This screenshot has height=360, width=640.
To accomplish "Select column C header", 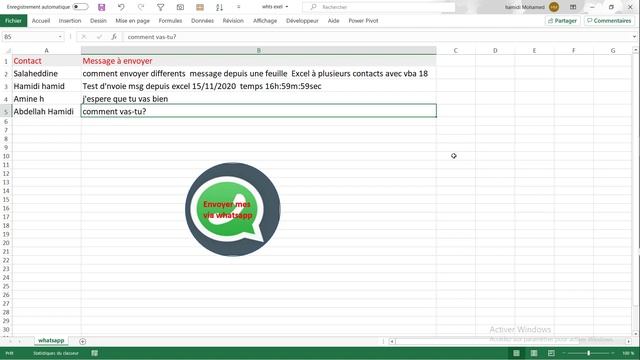I will (456, 50).
